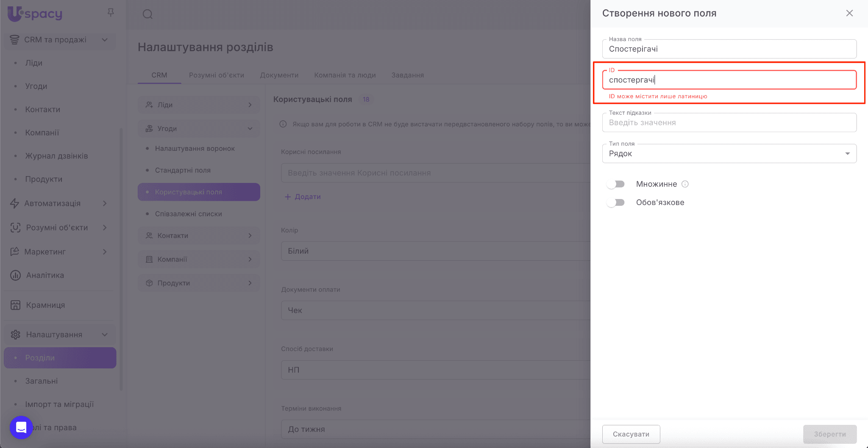Switch to the Документи tab
The image size is (868, 448).
(x=279, y=75)
